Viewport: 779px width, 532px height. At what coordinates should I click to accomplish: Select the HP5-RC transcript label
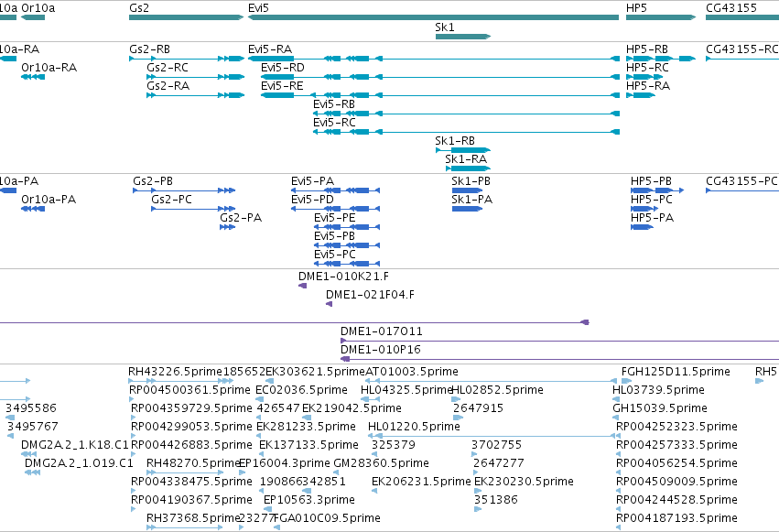pyautogui.click(x=647, y=68)
